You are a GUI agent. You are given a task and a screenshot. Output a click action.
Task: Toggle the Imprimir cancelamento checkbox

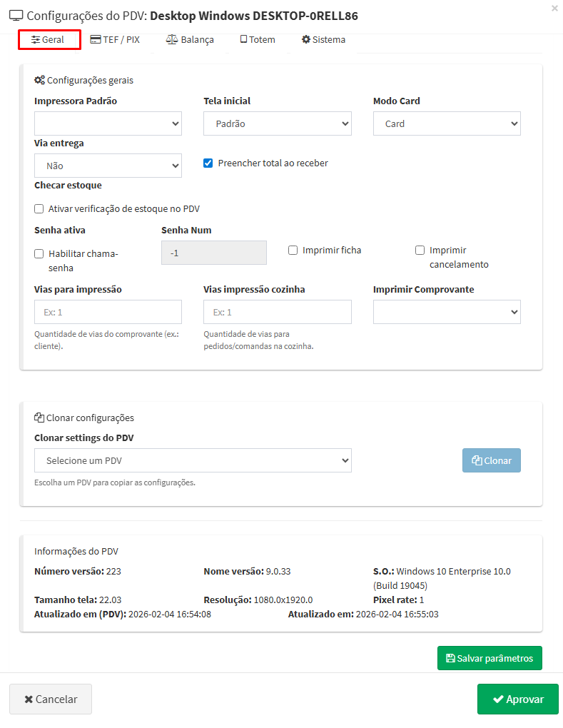(x=420, y=251)
